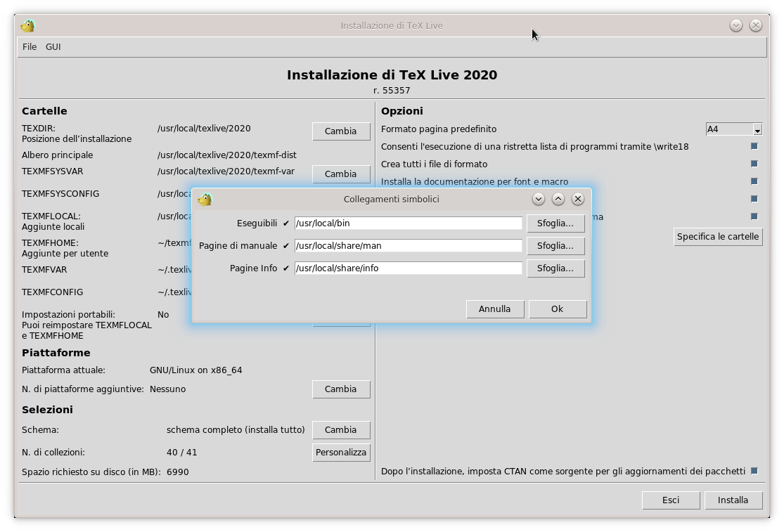Click the TeX Live icon in Collegamenti simbolici dialog
This screenshot has height=532, width=784.
click(x=205, y=200)
